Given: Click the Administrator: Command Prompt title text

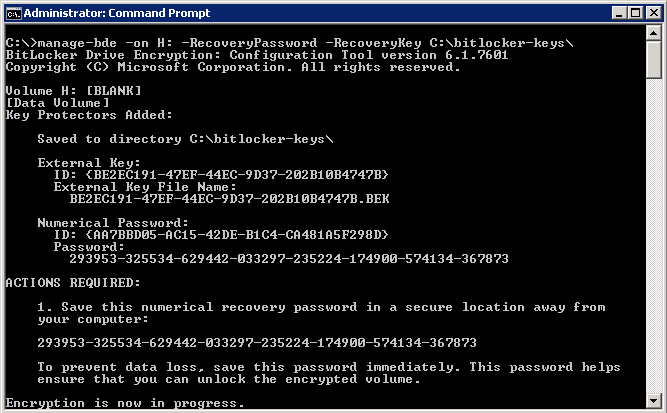Looking at the screenshot, I should point(117,13).
